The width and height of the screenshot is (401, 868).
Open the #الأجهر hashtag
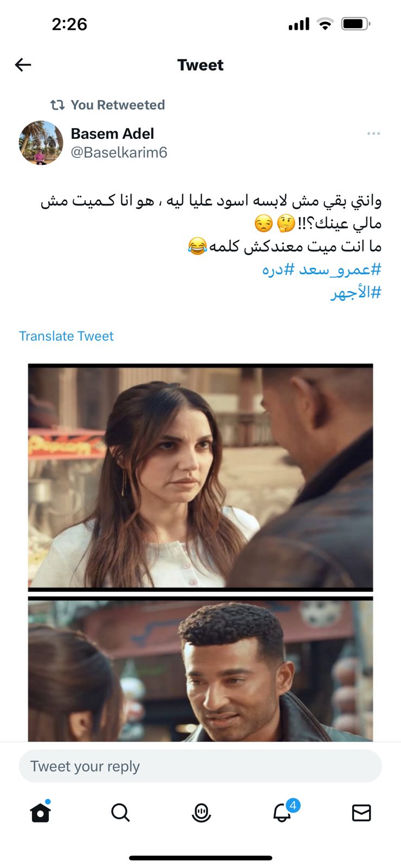click(x=356, y=293)
